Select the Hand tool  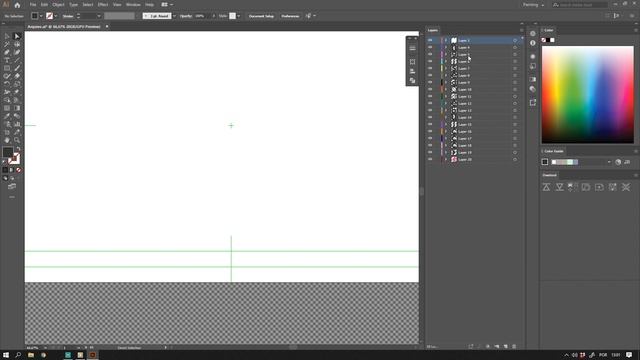coord(7,140)
